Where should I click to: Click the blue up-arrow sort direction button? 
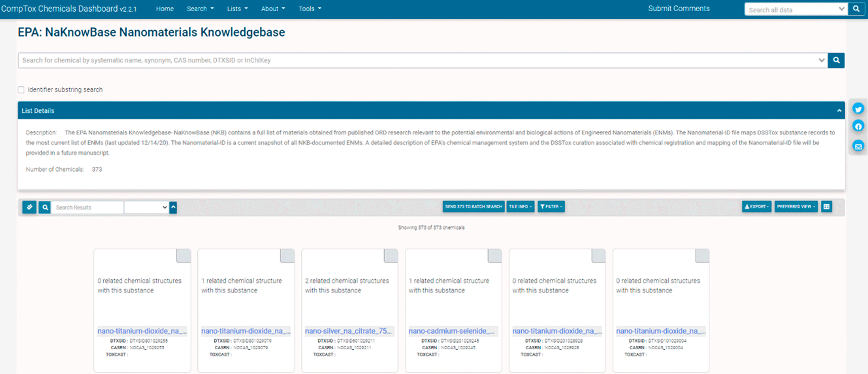point(173,207)
